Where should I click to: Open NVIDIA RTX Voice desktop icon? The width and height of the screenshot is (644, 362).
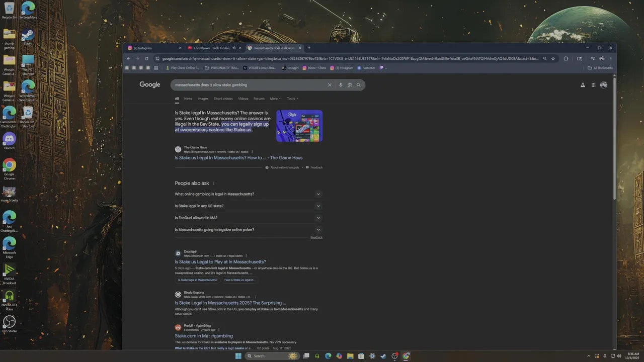coord(9,300)
